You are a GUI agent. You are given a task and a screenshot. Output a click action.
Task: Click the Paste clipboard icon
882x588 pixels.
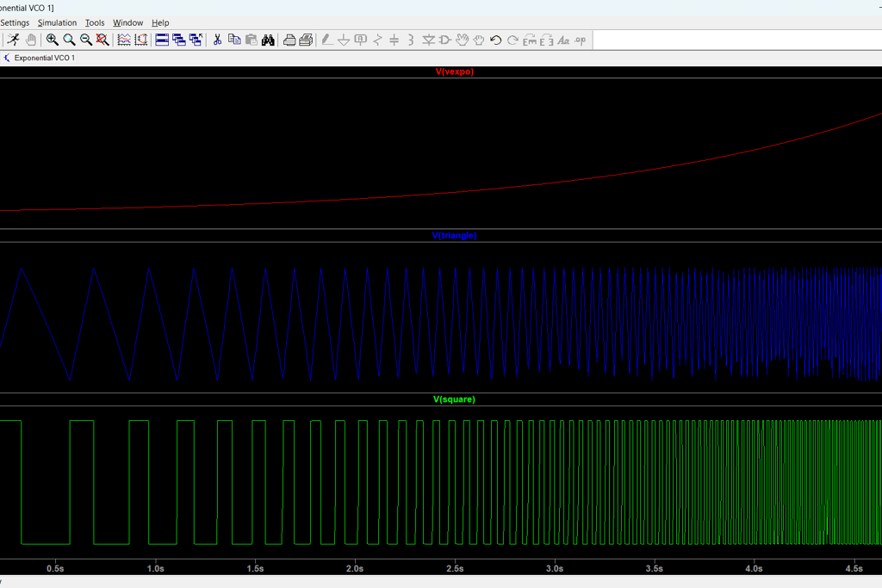pyautogui.click(x=251, y=40)
